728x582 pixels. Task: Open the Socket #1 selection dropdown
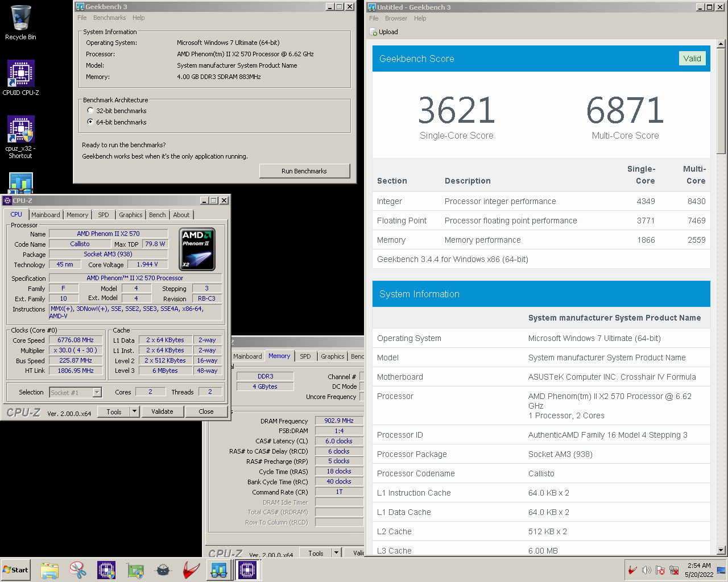pos(97,392)
